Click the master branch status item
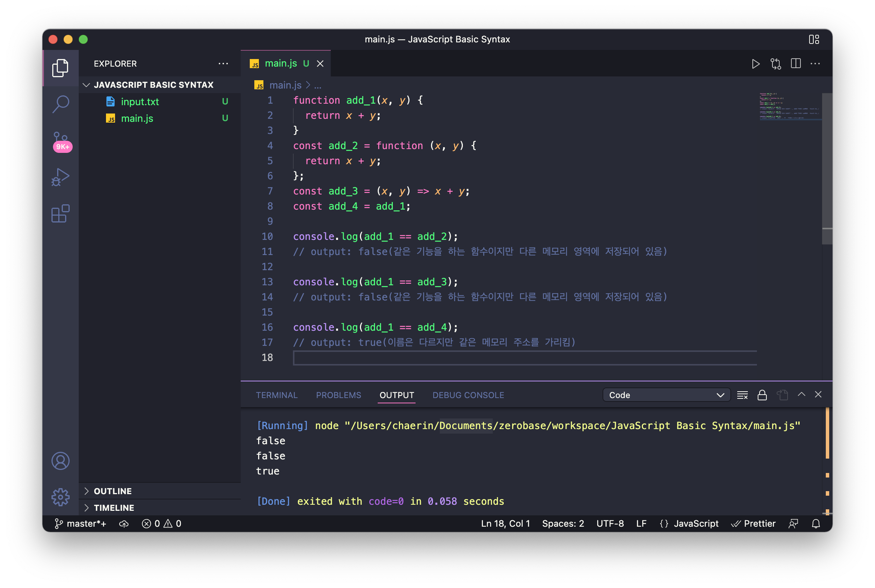This screenshot has height=588, width=875. 81,524
